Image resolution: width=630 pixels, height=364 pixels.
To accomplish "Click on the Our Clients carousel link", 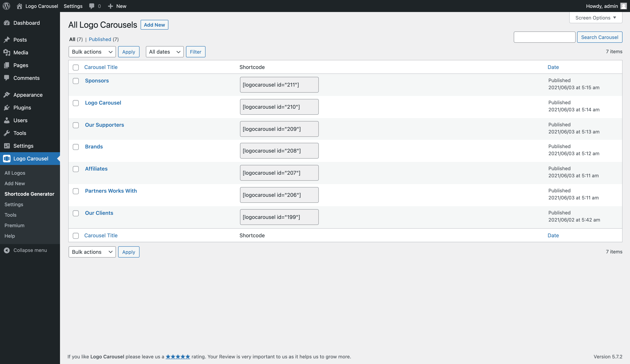I will click(x=99, y=212).
